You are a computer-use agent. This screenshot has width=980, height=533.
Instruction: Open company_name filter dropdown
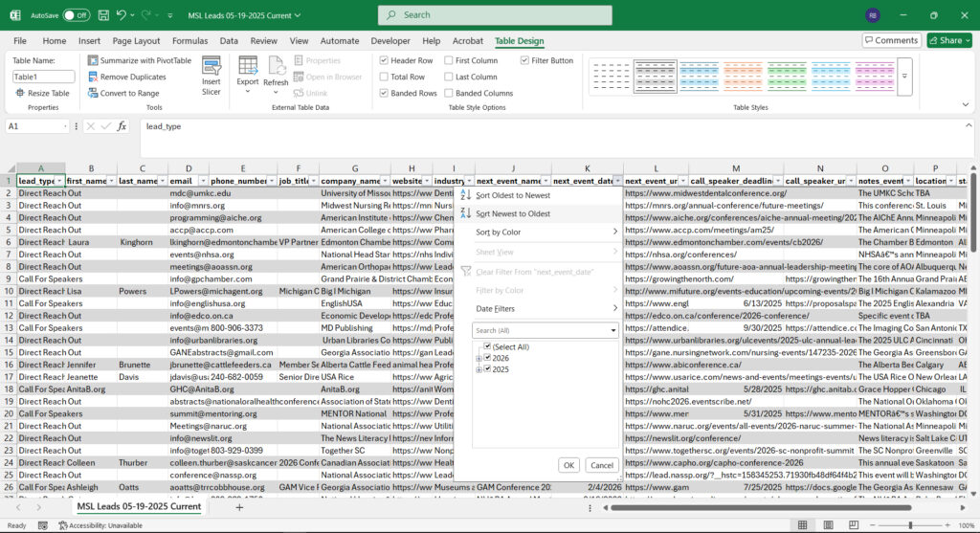pos(386,181)
